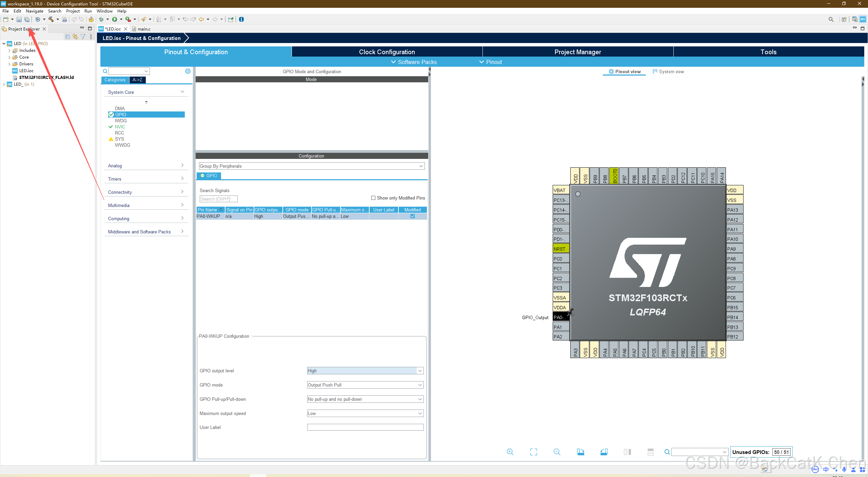868x477 pixels.
Task: Click the Save toolbar icon
Action: [19, 19]
